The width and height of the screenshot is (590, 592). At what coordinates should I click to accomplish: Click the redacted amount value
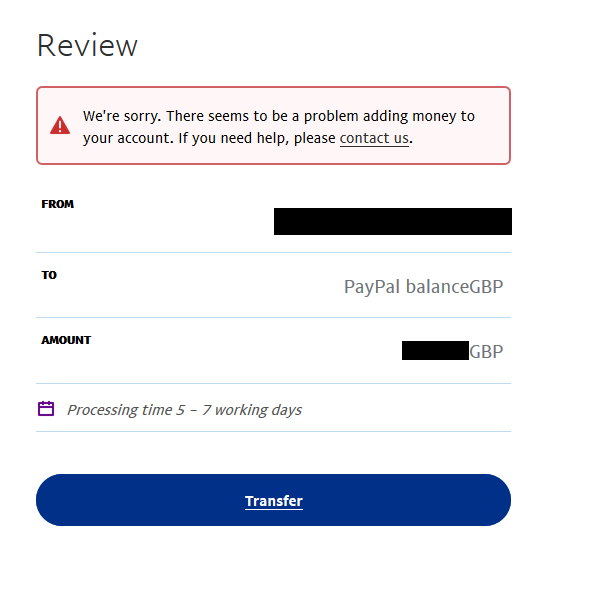435,350
